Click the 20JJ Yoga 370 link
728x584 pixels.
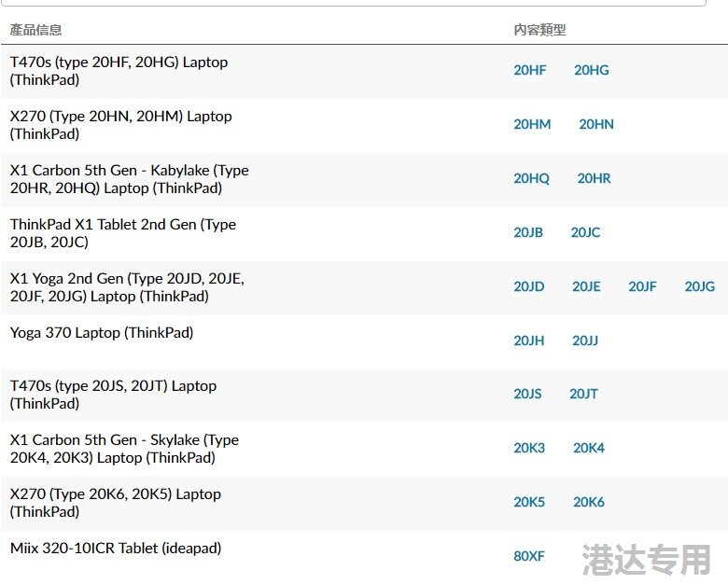pos(585,341)
